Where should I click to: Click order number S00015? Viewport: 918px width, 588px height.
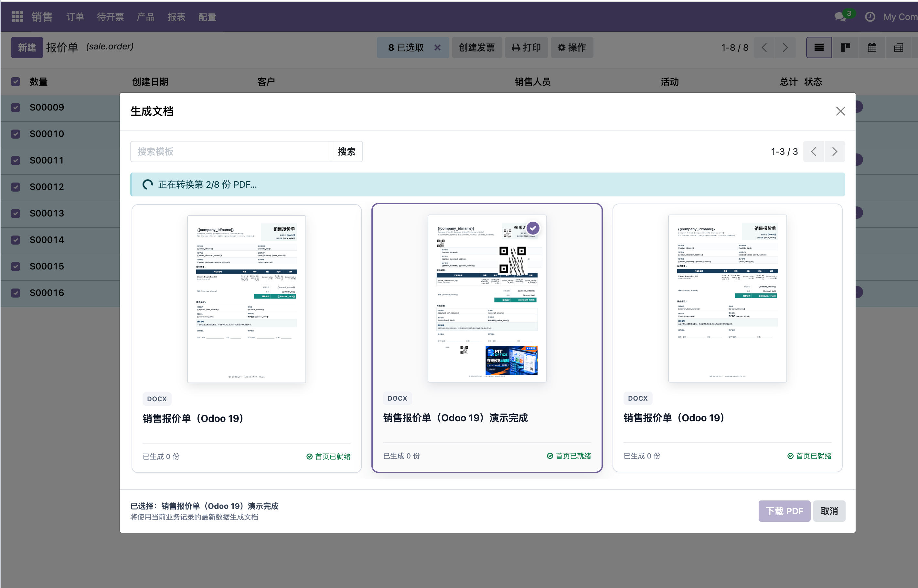[47, 267]
